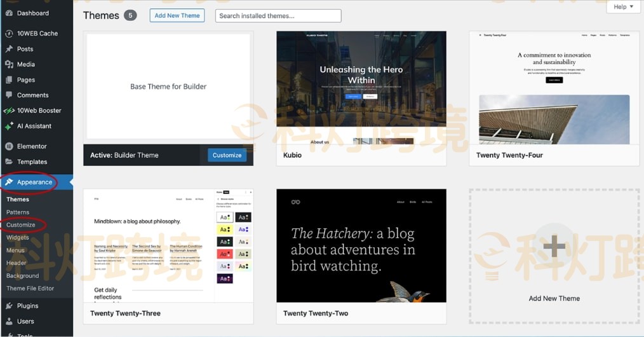The height and width of the screenshot is (337, 644).
Task: Click the Users person icon
Action: pyautogui.click(x=9, y=322)
